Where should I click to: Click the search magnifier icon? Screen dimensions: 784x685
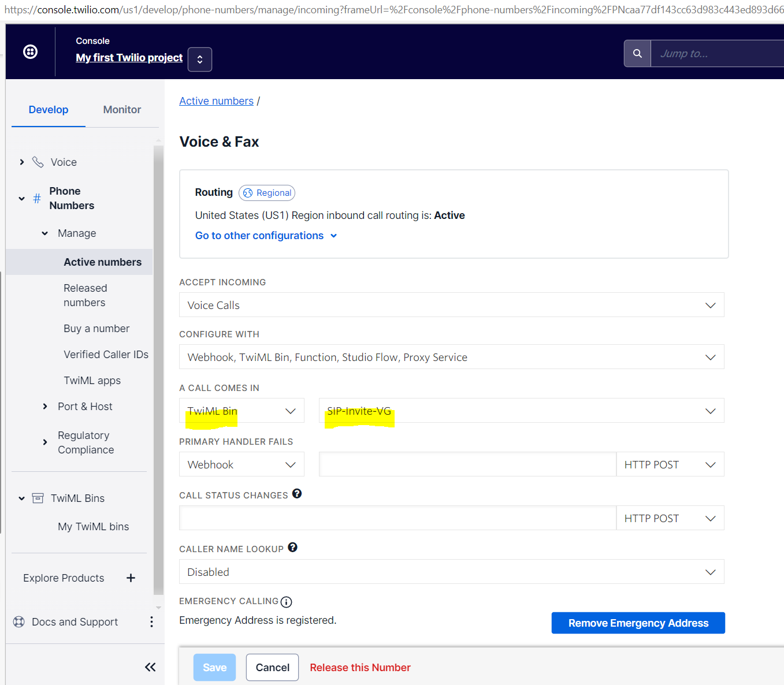(x=637, y=54)
